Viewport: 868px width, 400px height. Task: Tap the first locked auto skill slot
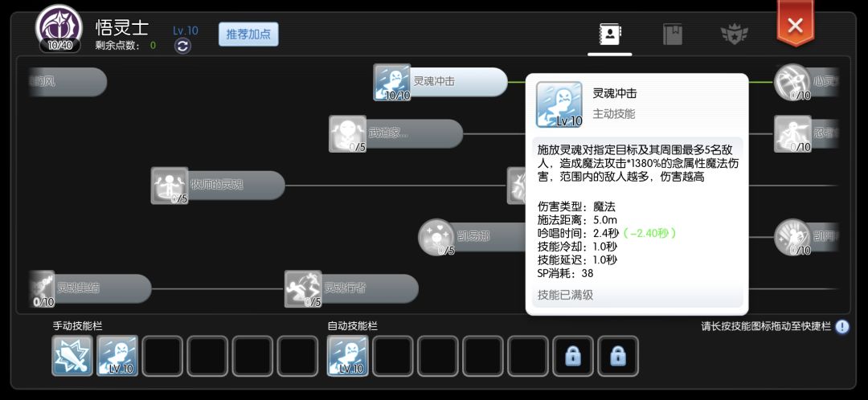(x=573, y=356)
